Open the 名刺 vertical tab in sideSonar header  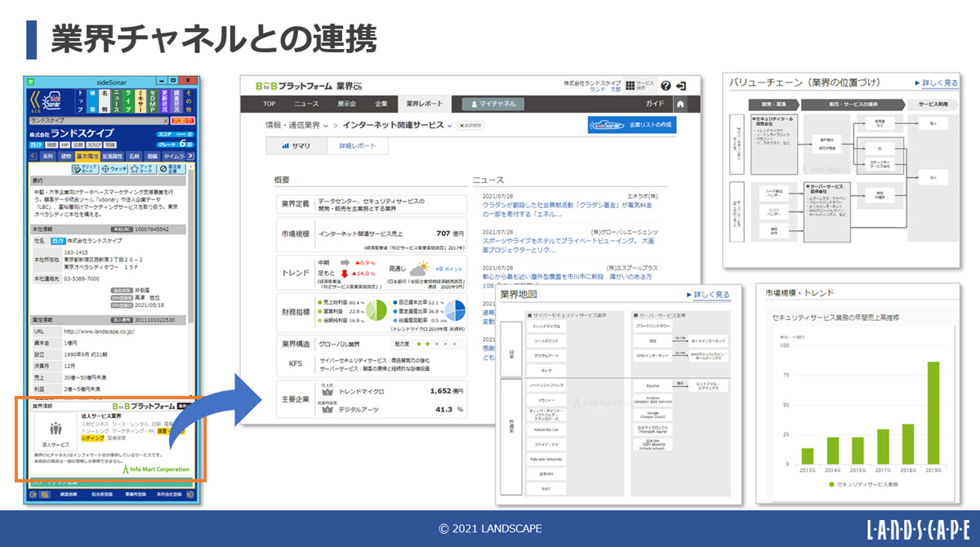[x=105, y=101]
